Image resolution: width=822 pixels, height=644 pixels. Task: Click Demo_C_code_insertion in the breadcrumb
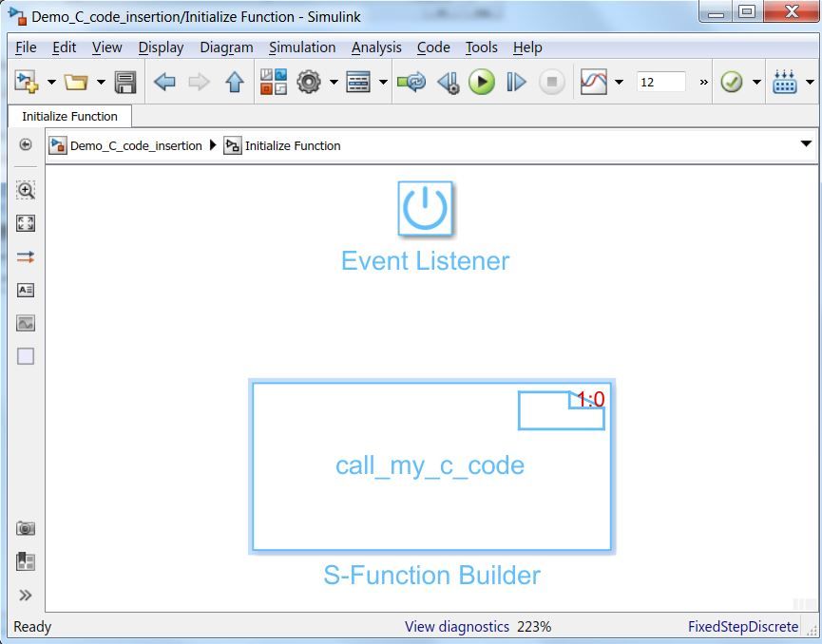point(136,145)
